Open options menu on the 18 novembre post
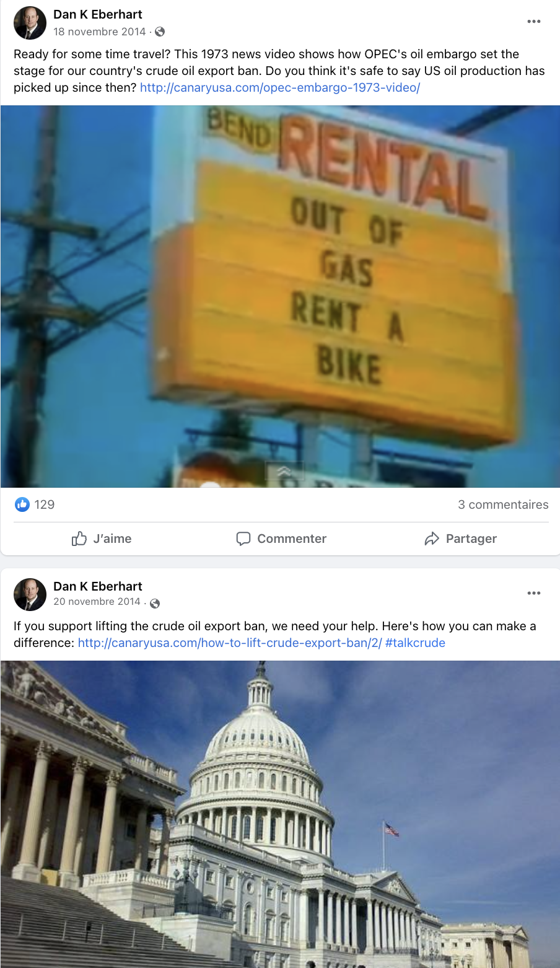The width and height of the screenshot is (560, 968). coord(533,22)
